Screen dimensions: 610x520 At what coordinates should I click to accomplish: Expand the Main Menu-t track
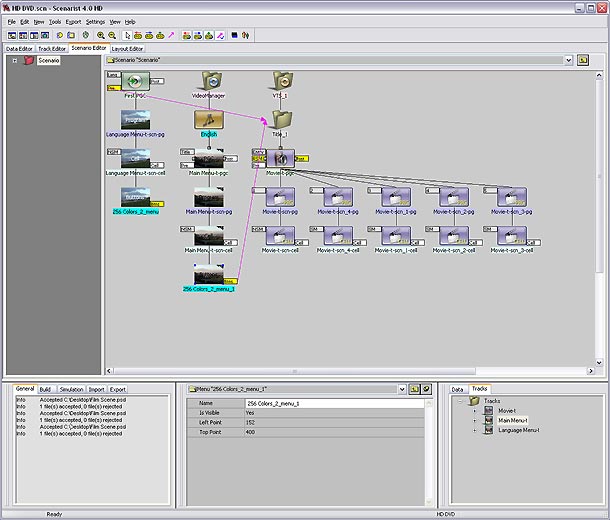pyautogui.click(x=476, y=421)
